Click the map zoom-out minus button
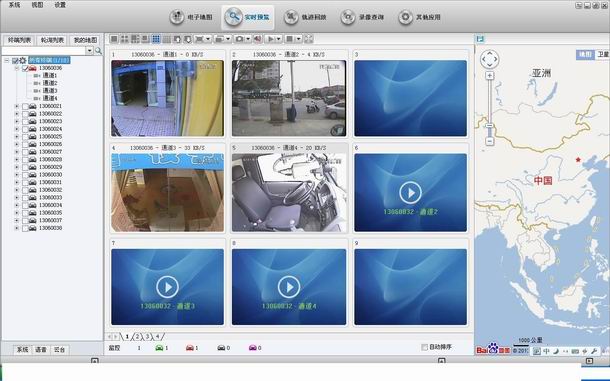The image size is (610, 381). [490, 141]
